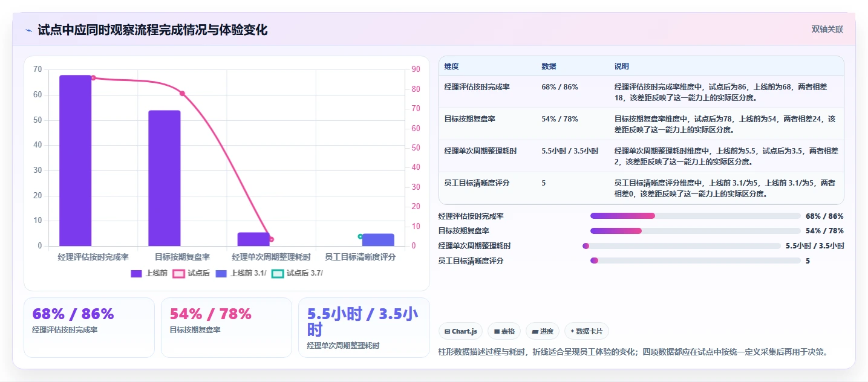
Task: Click the 进度 tag chip
Action: click(x=543, y=331)
